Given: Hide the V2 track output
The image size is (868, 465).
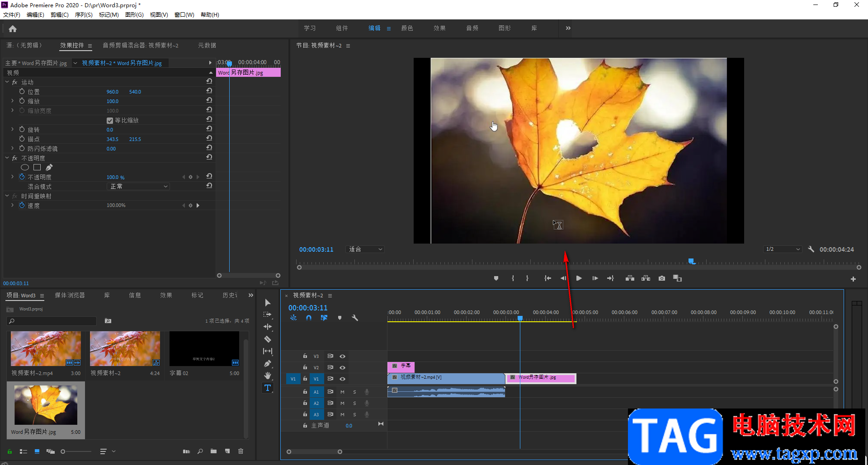Looking at the screenshot, I should click(x=342, y=367).
